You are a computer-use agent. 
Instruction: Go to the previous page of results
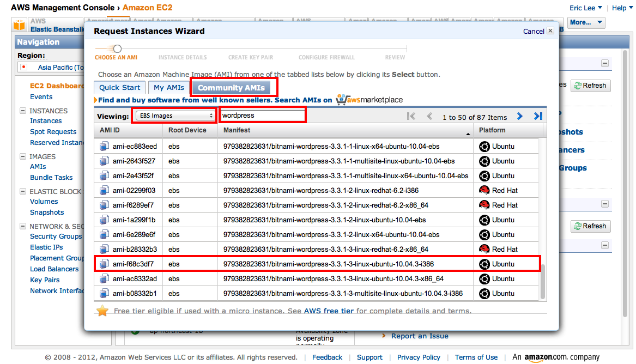coord(429,116)
